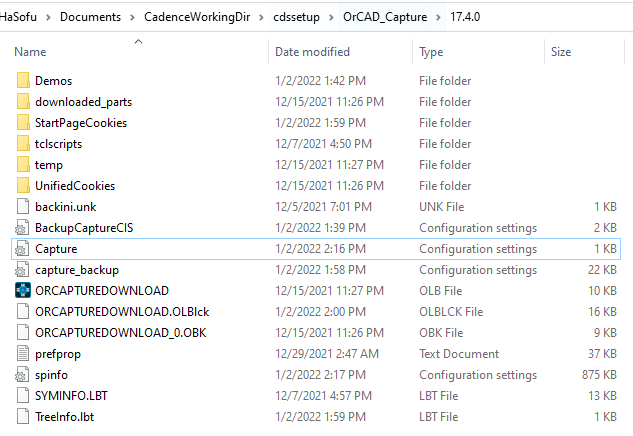Click the ORCAPTUREDOWNLOAD OLB file icon
This screenshot has width=633, height=436.
pyautogui.click(x=23, y=290)
